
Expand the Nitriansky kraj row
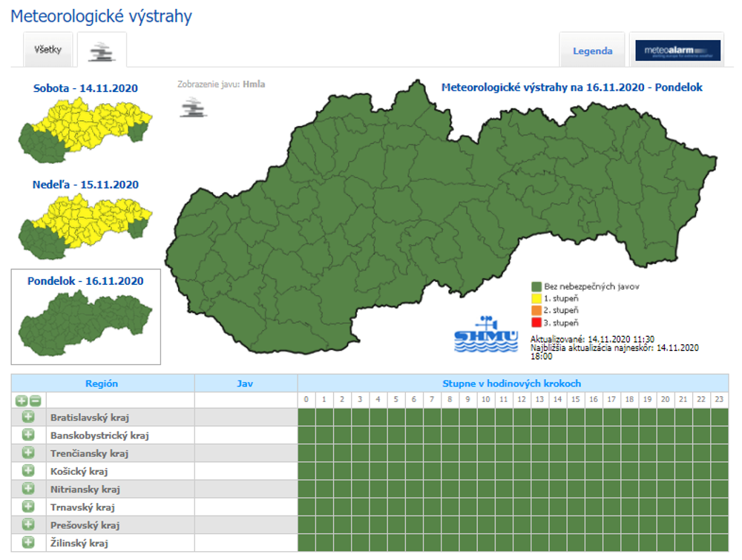tap(28, 489)
